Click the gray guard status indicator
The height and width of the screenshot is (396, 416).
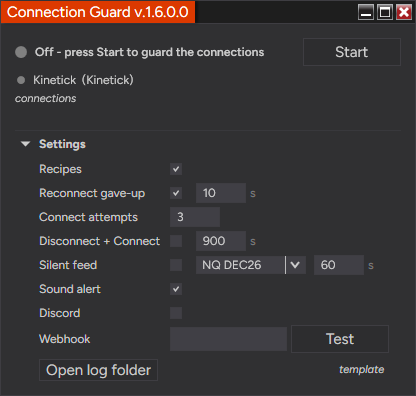(x=21, y=52)
